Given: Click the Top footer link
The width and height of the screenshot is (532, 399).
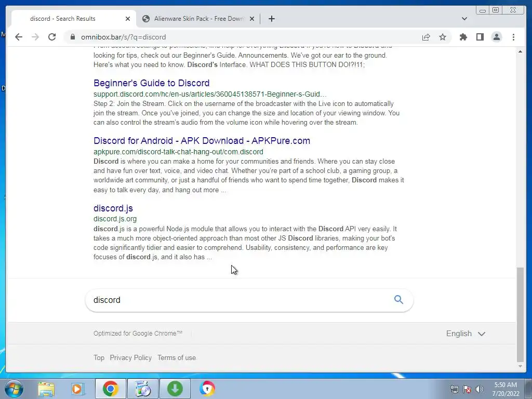Looking at the screenshot, I should [x=99, y=357].
